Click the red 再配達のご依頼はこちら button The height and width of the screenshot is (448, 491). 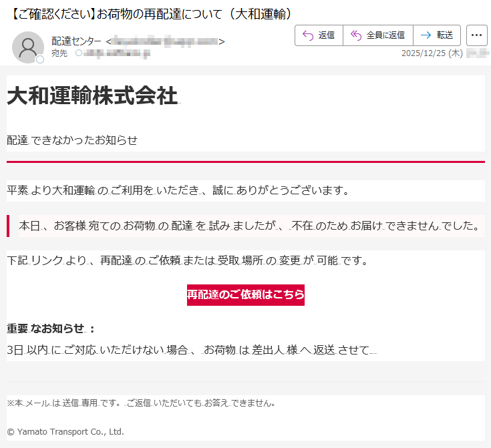(x=245, y=294)
